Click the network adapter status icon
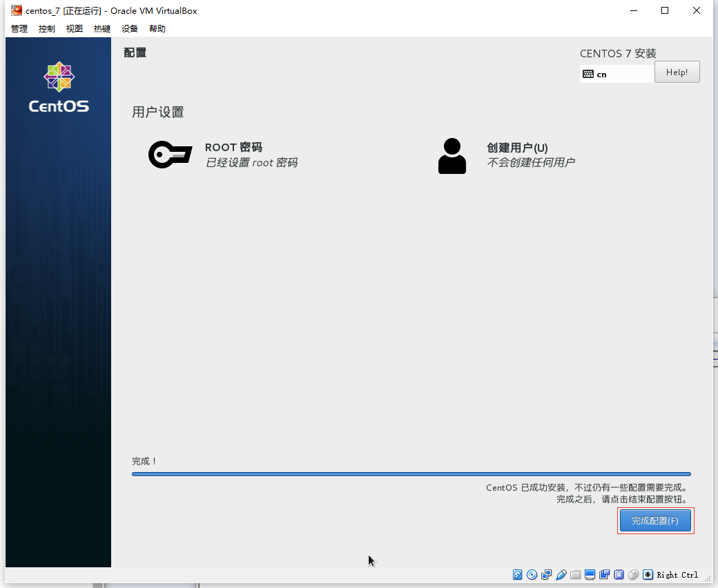Image resolution: width=718 pixels, height=588 pixels. click(x=547, y=575)
